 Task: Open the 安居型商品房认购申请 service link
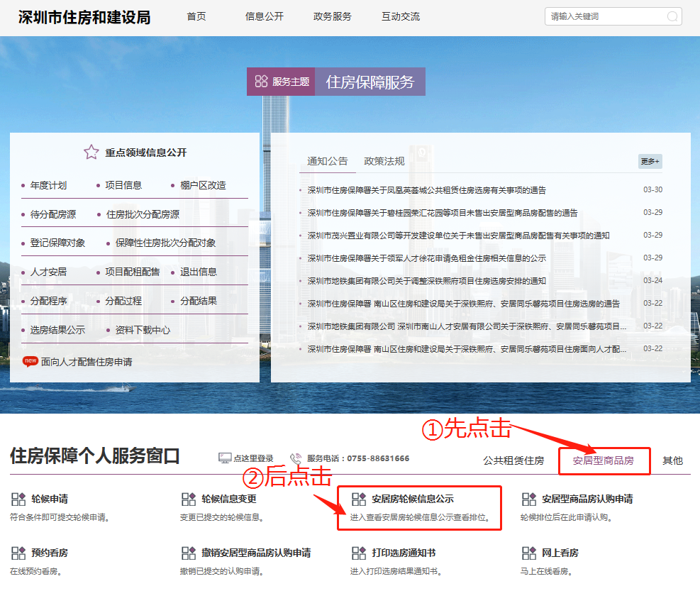587,499
